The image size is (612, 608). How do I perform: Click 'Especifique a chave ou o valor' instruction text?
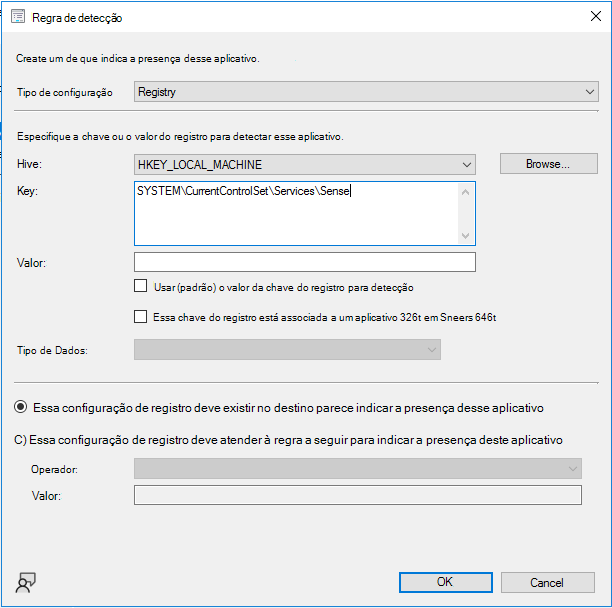180,137
